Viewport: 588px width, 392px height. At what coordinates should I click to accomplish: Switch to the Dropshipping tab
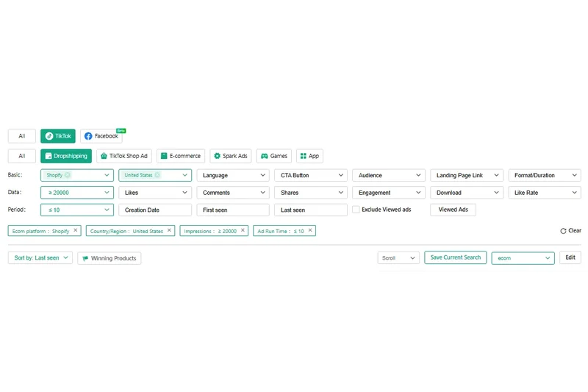pos(65,156)
